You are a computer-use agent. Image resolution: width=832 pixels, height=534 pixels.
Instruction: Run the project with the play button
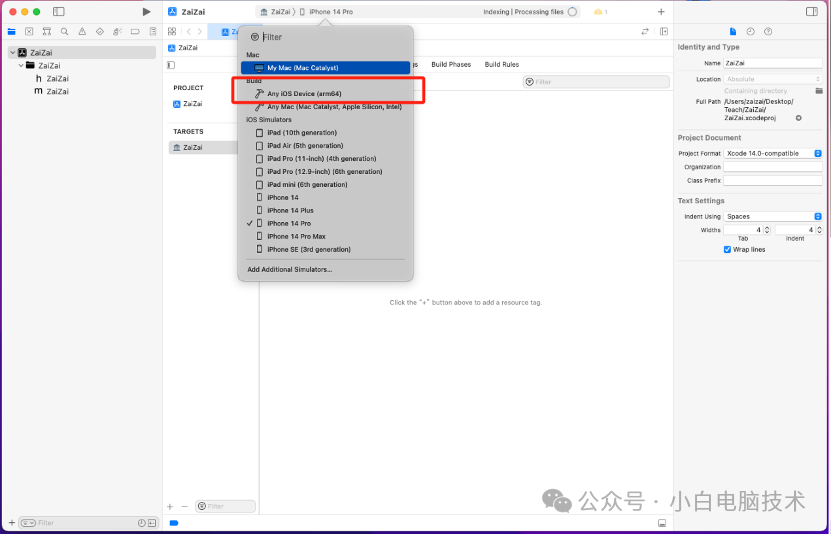pyautogui.click(x=146, y=12)
